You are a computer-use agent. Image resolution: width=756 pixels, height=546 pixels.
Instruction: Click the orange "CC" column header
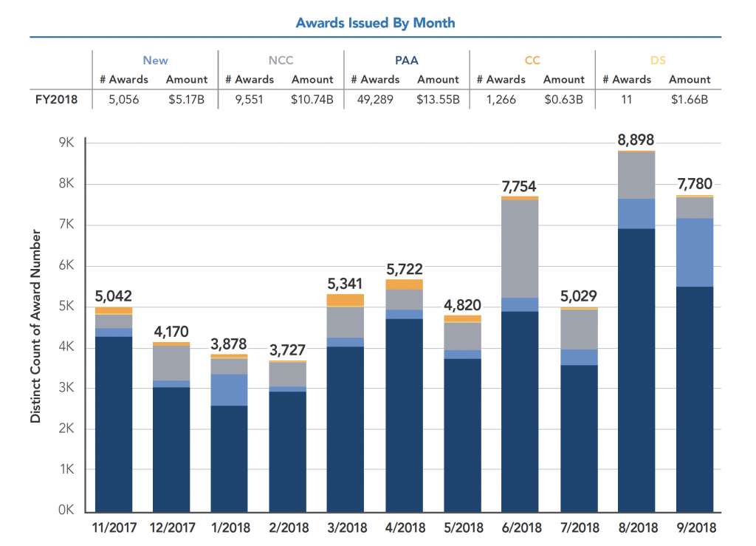[532, 61]
